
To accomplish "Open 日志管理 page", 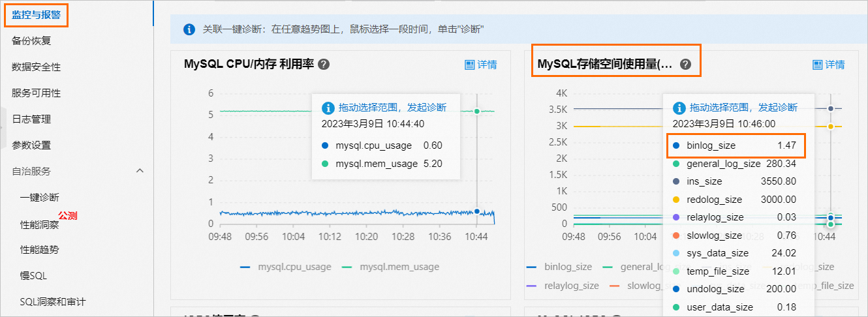I will 31,119.
